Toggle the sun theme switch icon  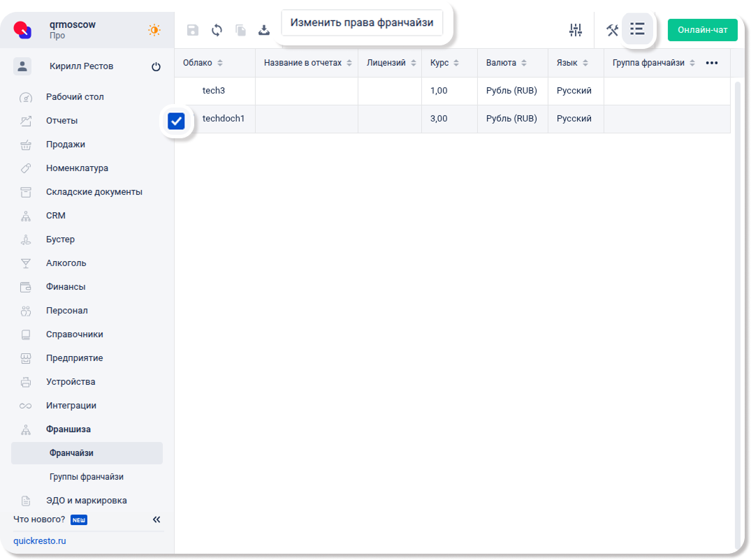[154, 29]
